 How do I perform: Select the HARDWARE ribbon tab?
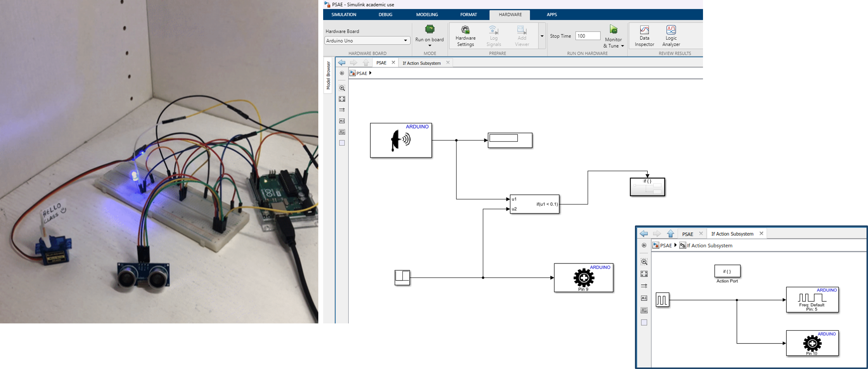[510, 15]
